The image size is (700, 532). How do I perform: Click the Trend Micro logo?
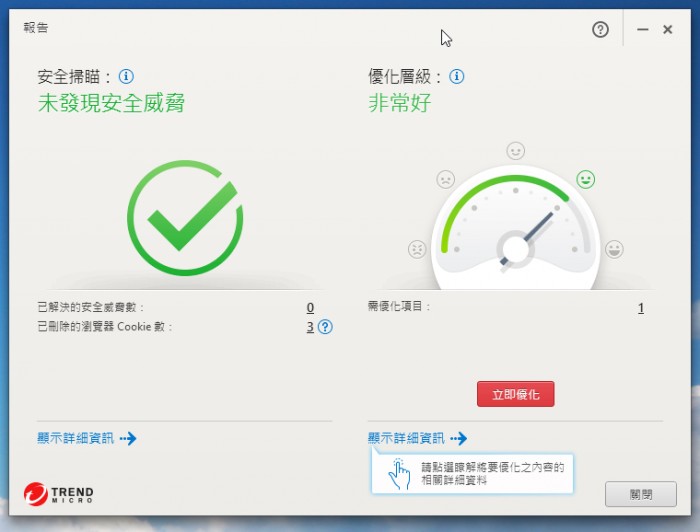point(58,494)
